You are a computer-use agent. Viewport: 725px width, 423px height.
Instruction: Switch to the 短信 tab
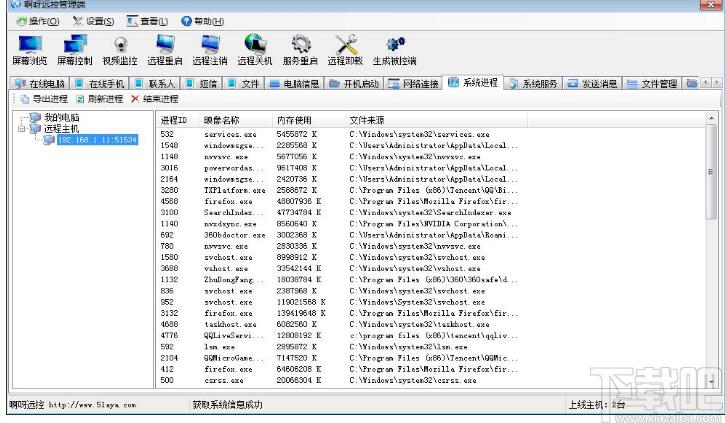click(202, 84)
